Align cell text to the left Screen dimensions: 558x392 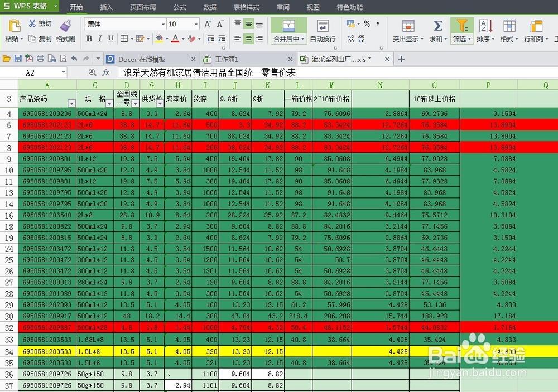click(238, 38)
